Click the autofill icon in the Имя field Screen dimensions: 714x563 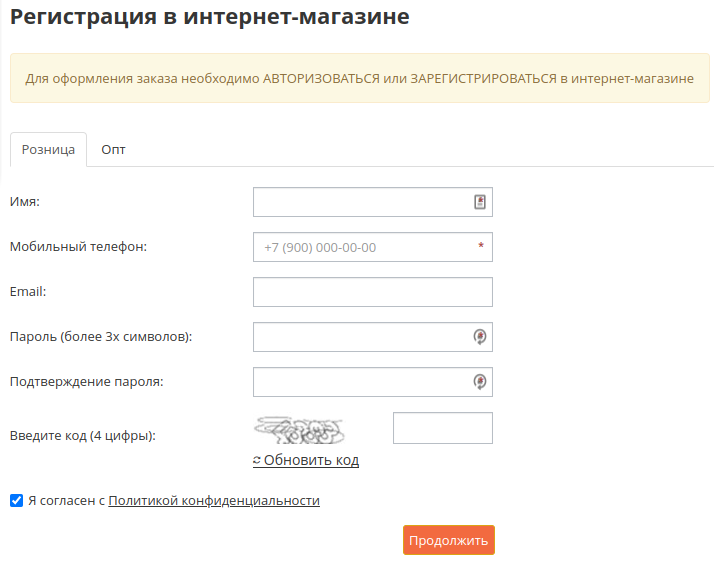[479, 202]
